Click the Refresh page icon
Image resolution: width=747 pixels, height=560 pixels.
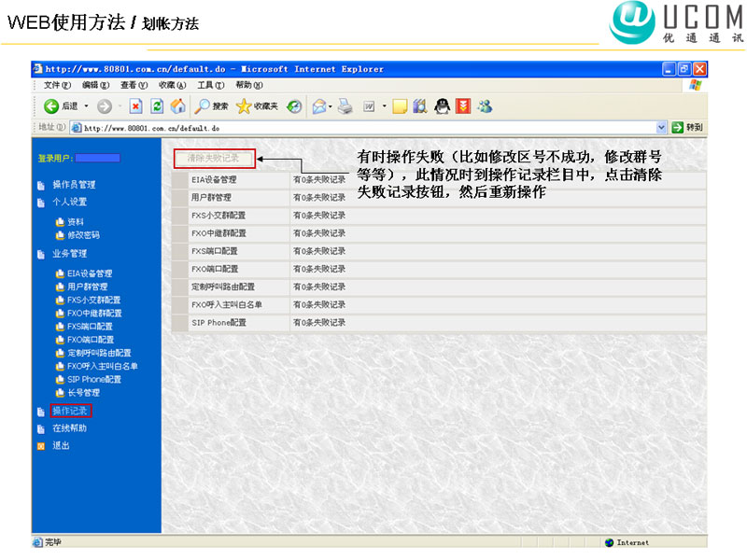click(157, 106)
